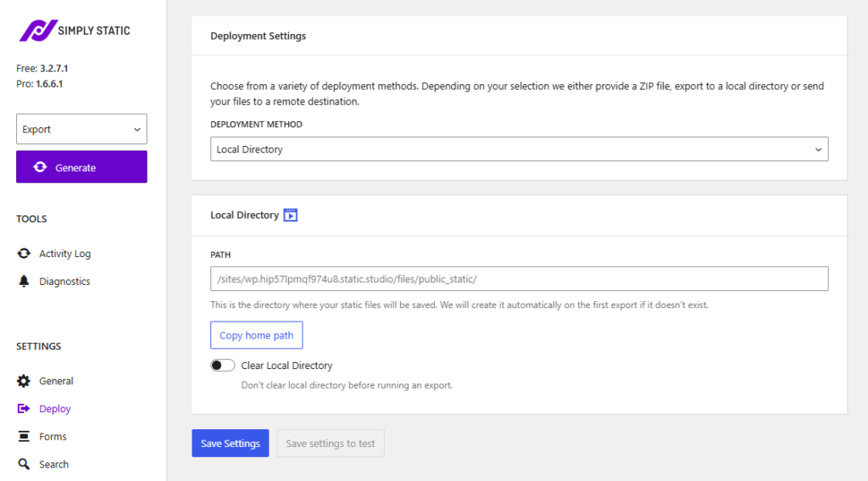The image size is (868, 481).
Task: Click Save Settings button
Action: tap(231, 444)
